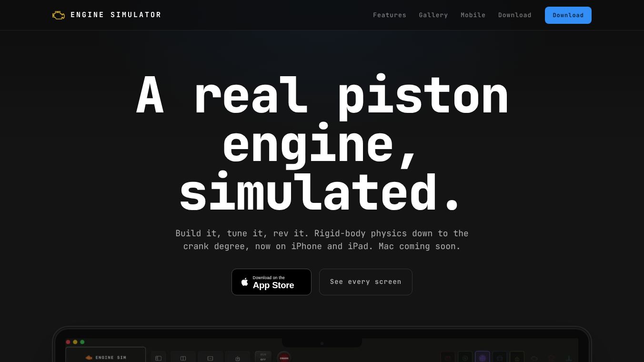Click the blue Download button

pos(568,15)
